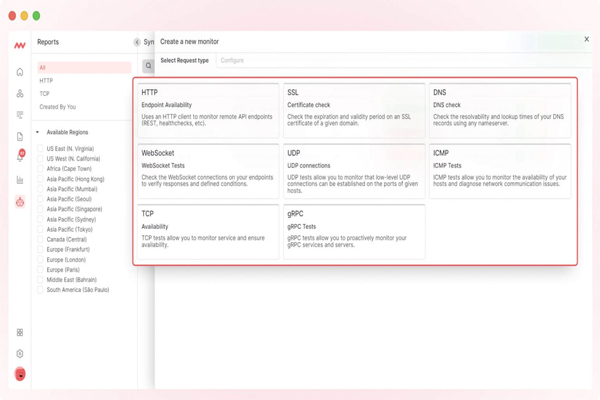Filter reports by TCP
Image resolution: width=600 pixels, height=400 pixels.
[x=45, y=93]
